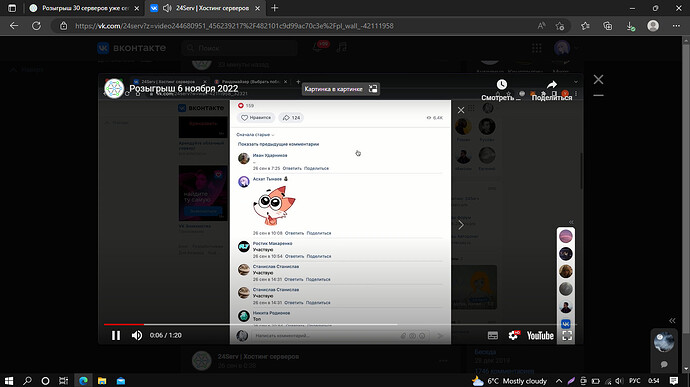This screenshot has height=387, width=690.
Task: Open browser Downloads button
Action: 630,26
